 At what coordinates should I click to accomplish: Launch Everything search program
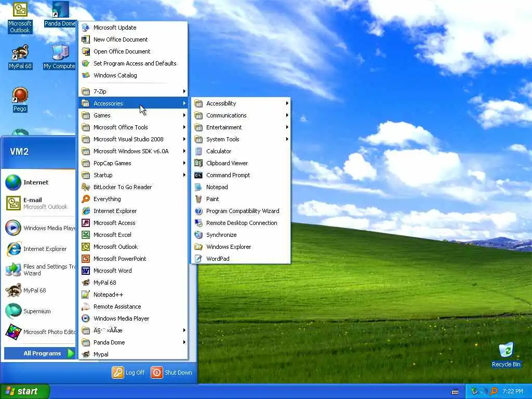133,199
